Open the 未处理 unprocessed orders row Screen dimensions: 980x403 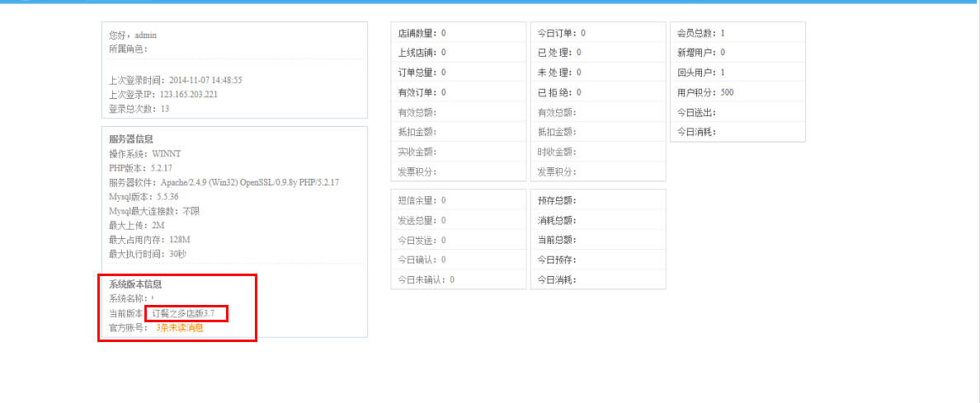[598, 73]
